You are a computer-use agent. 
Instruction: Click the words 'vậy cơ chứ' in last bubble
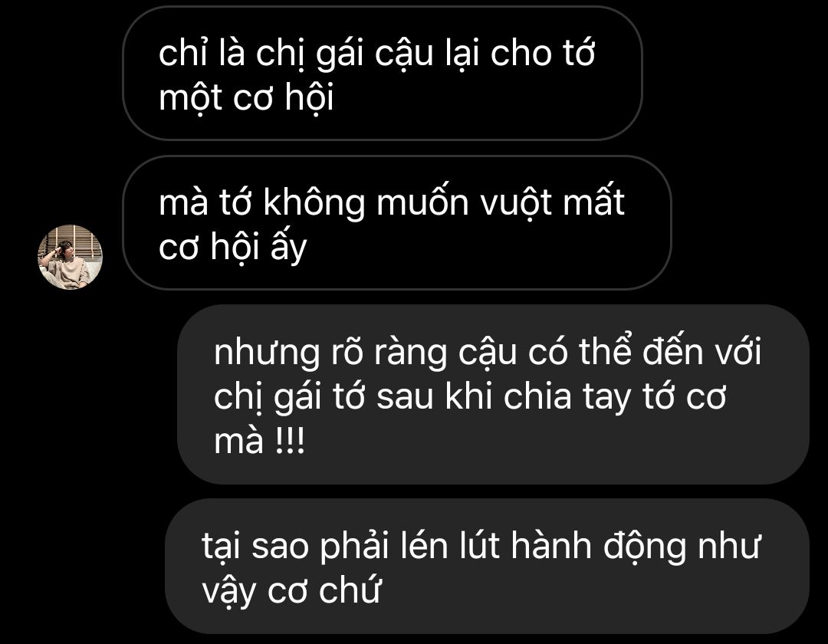pos(291,590)
